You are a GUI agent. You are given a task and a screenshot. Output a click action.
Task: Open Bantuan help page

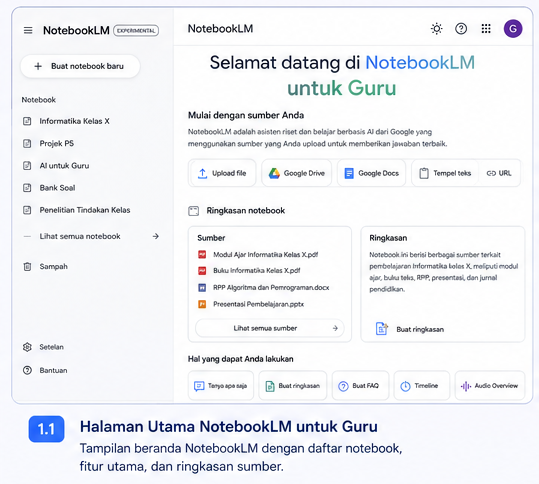coord(53,370)
